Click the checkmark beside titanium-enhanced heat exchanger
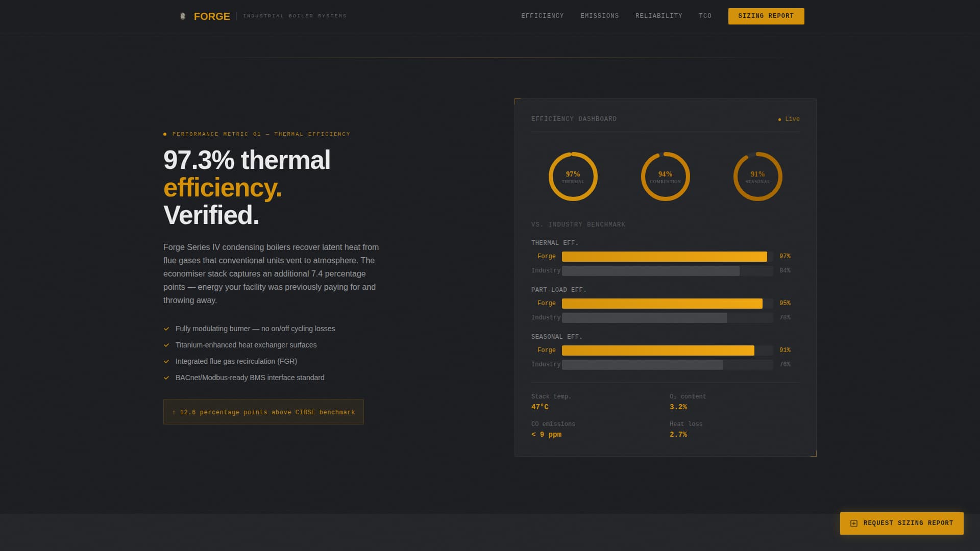Viewport: 980px width, 551px height. tap(166, 345)
